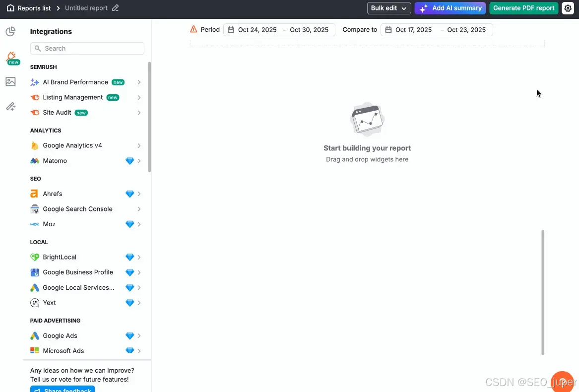Image resolution: width=579 pixels, height=392 pixels.
Task: Click Add AI summary button
Action: pos(450,8)
